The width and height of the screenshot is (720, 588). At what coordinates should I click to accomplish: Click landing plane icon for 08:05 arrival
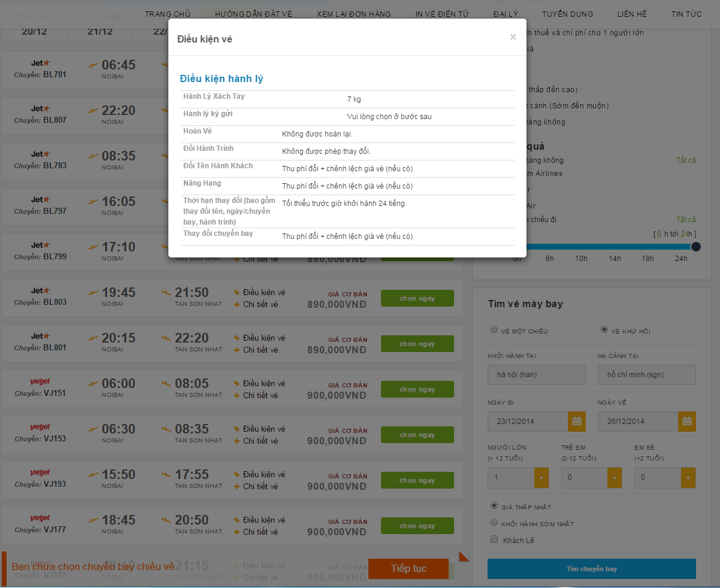point(167,383)
